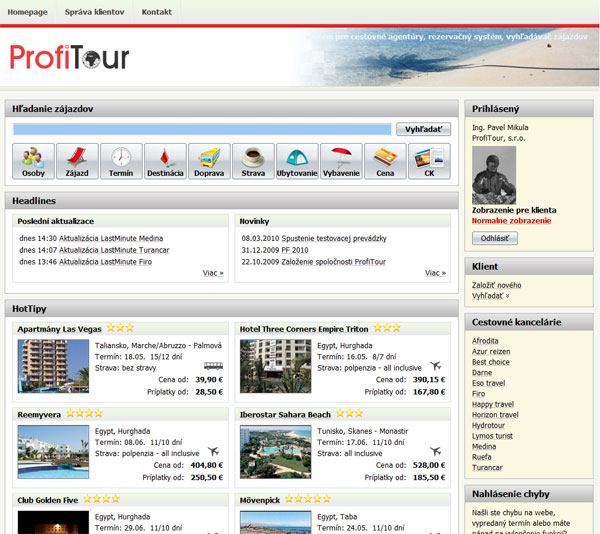Select the Strava coffee cup filter

[x=253, y=161]
